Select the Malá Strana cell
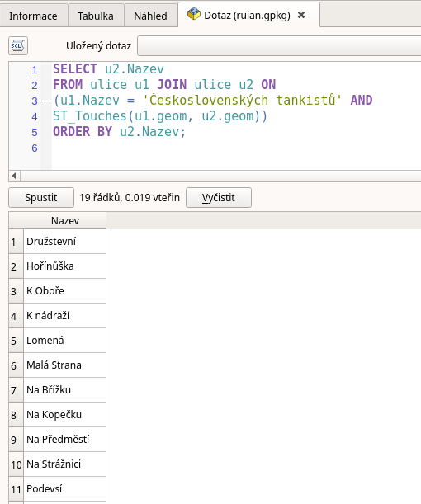The image size is (421, 504). pos(64,365)
